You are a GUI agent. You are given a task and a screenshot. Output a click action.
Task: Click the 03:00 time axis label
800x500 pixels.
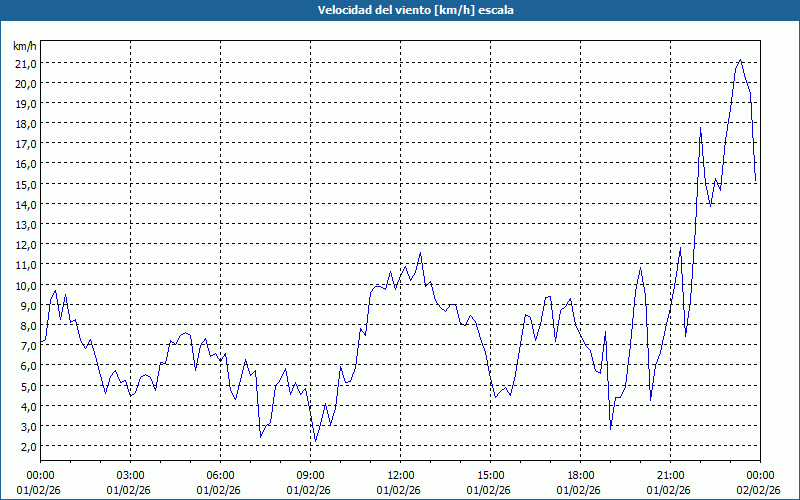130,475
